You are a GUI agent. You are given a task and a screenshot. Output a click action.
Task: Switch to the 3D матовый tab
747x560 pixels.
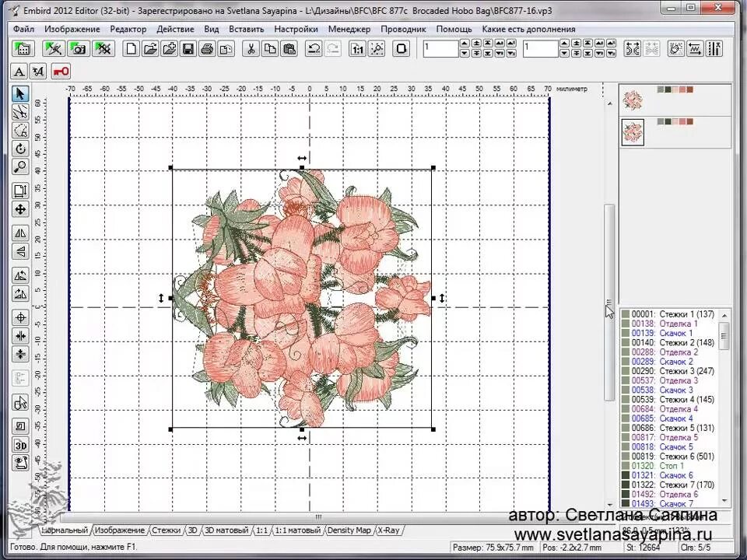[226, 530]
